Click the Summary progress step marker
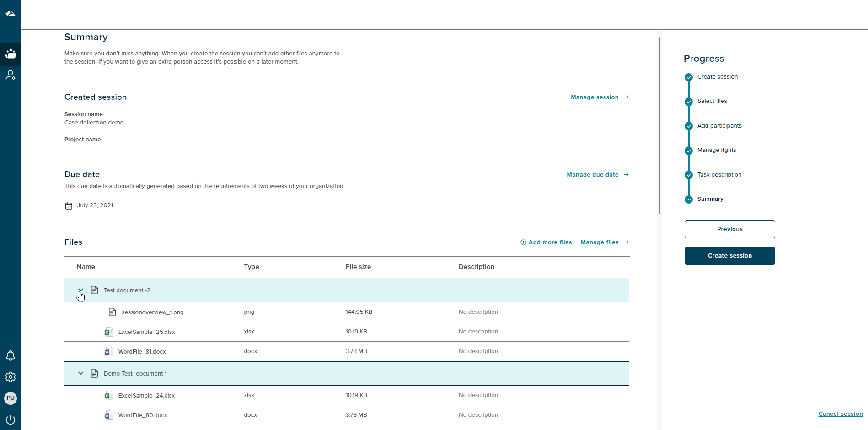 (689, 199)
